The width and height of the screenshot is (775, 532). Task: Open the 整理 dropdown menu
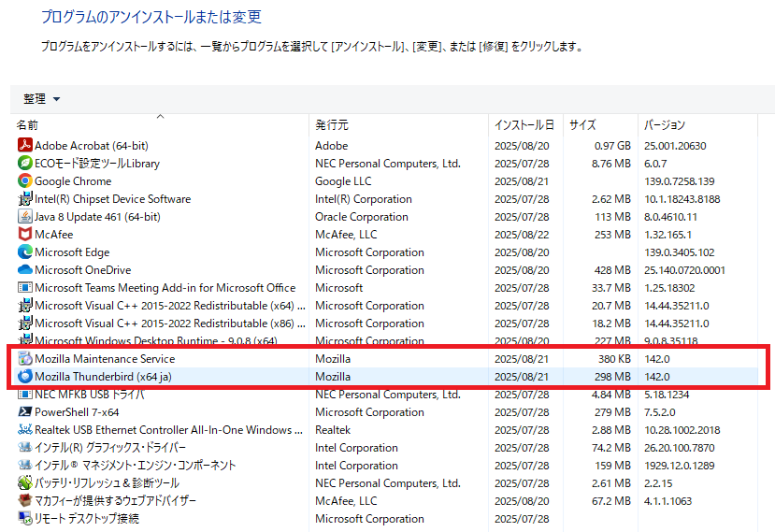(x=42, y=99)
